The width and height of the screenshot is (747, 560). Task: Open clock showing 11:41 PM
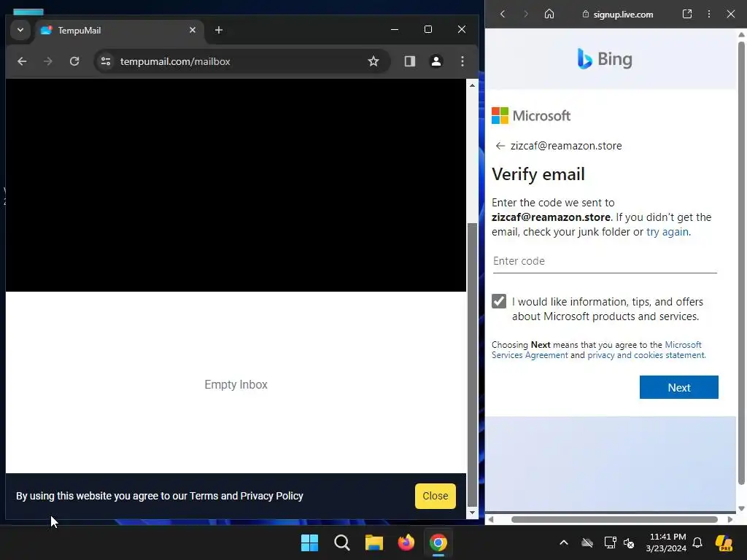(666, 542)
